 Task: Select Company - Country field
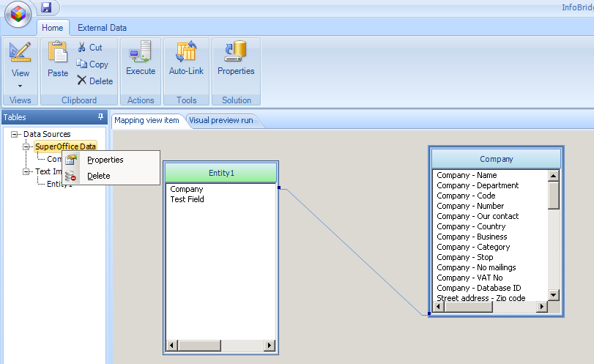(x=471, y=226)
